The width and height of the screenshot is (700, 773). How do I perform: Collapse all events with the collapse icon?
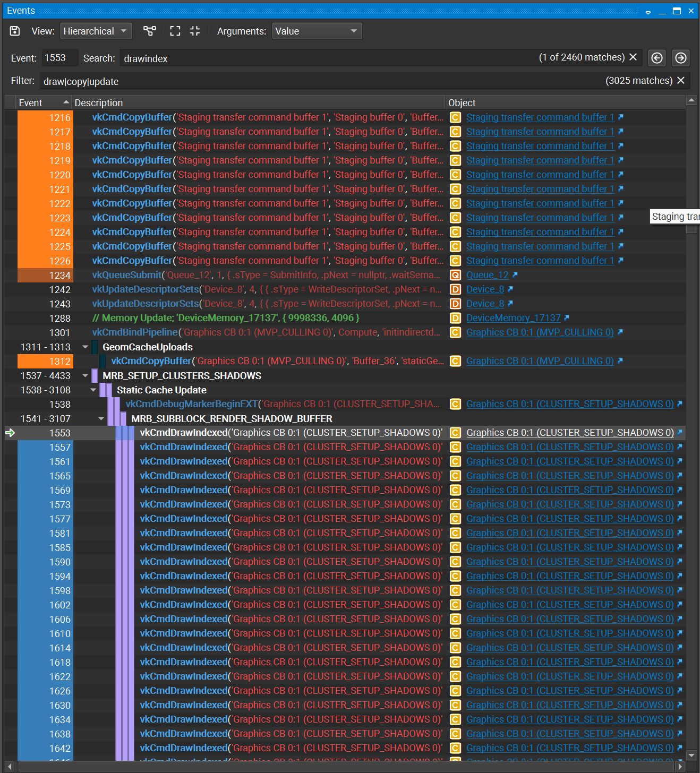(x=195, y=31)
